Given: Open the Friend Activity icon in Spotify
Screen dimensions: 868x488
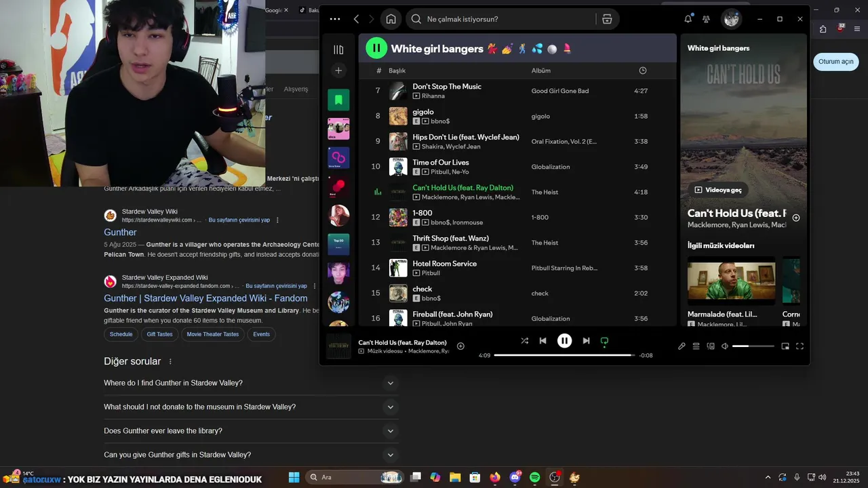Looking at the screenshot, I should [706, 19].
